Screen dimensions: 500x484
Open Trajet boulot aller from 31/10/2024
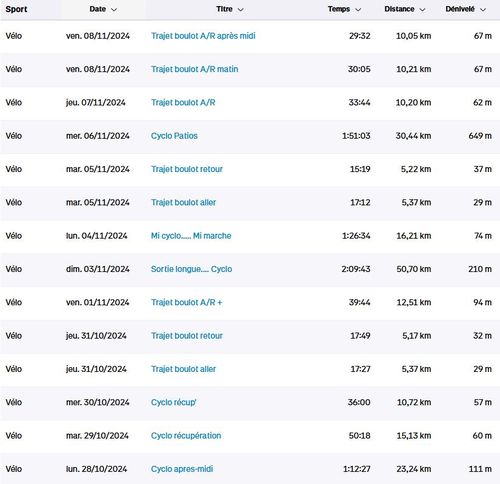(183, 369)
